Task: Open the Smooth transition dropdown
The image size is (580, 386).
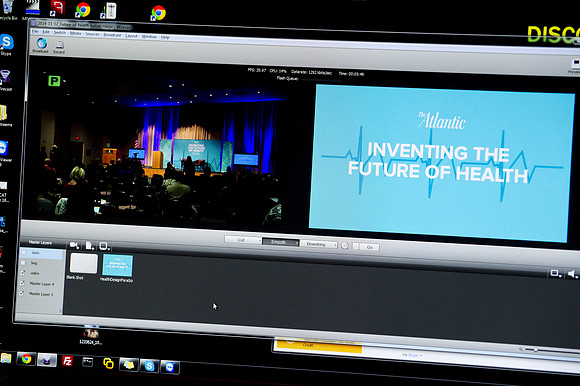Action: (x=280, y=242)
